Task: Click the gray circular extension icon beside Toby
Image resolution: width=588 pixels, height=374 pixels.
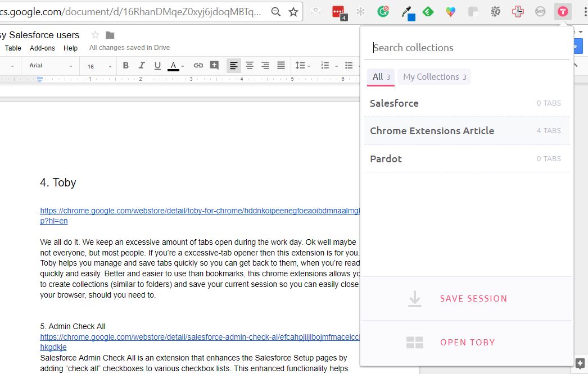Action: (540, 12)
